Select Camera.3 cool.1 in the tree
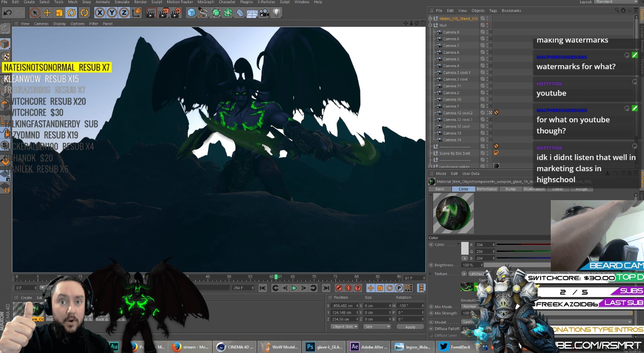This screenshot has width=644, height=353. click(x=457, y=73)
